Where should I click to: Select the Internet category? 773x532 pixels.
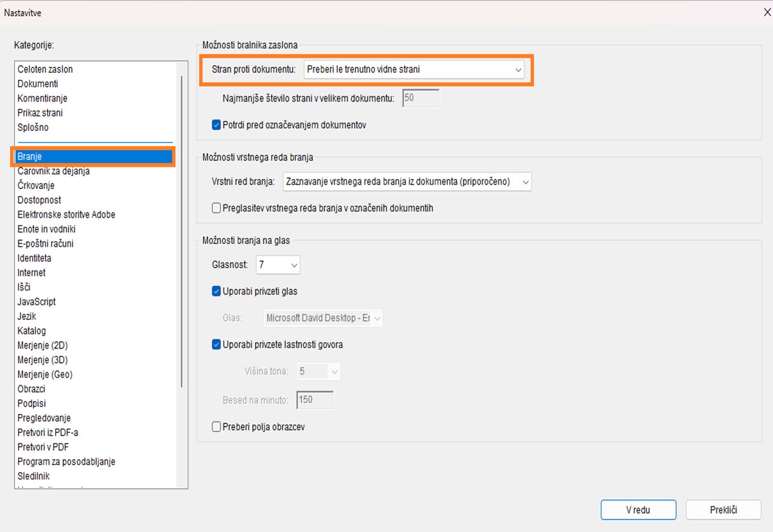pos(31,273)
